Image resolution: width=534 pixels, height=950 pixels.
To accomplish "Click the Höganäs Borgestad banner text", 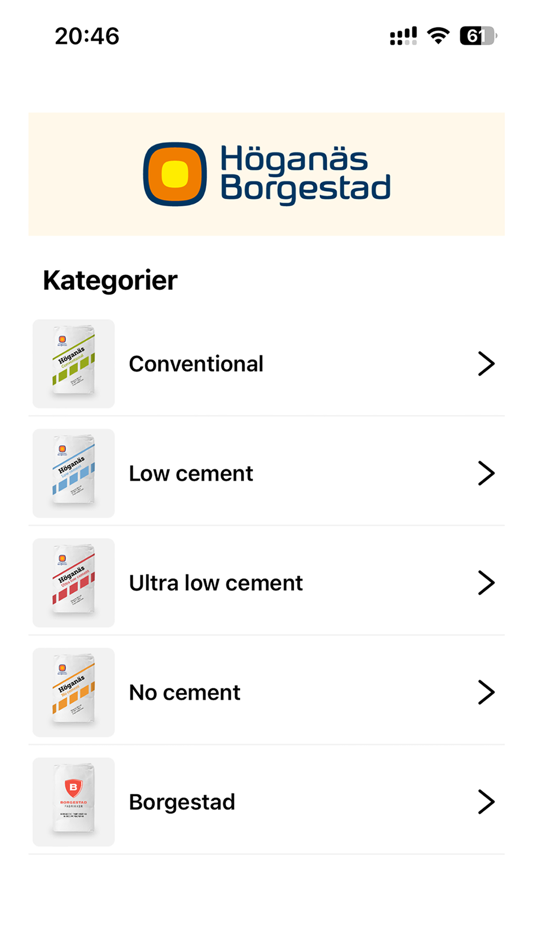I will click(305, 174).
